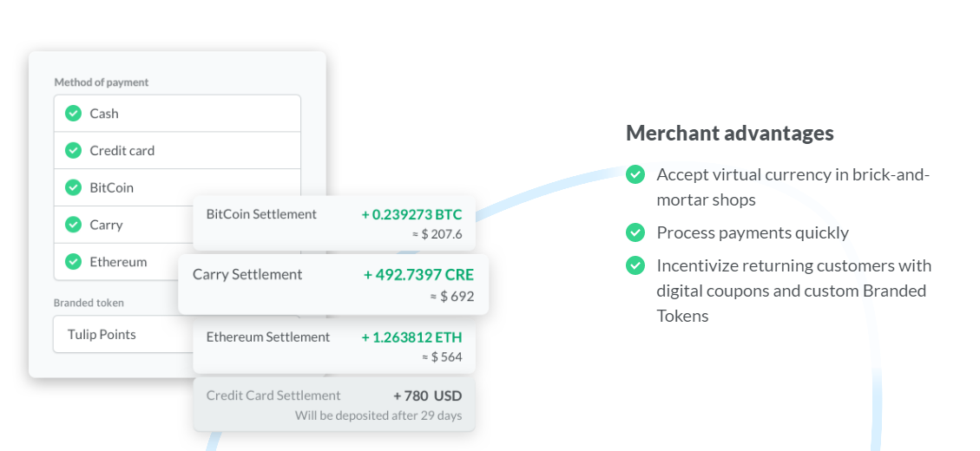Select the Carry Settlement card title
Viewport: 980px width, 451px height.
click(x=247, y=275)
